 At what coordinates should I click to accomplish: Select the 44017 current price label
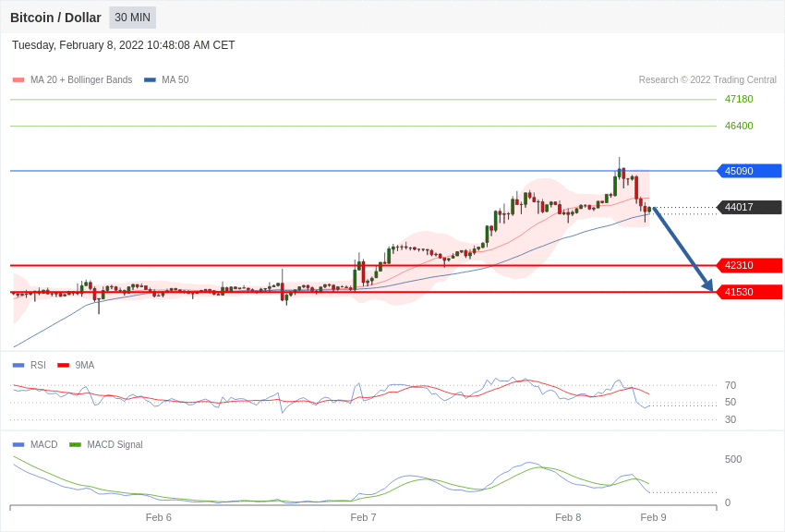[750, 207]
